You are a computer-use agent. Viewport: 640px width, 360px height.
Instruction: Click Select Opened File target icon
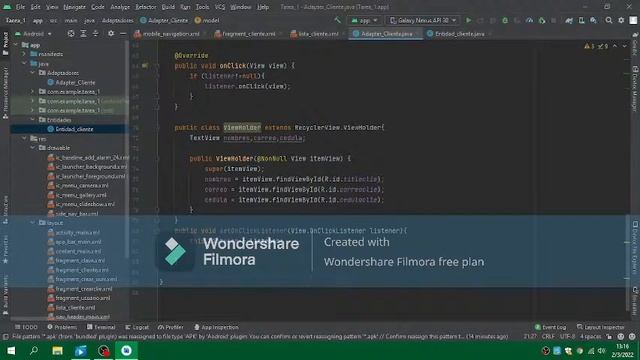[71, 33]
